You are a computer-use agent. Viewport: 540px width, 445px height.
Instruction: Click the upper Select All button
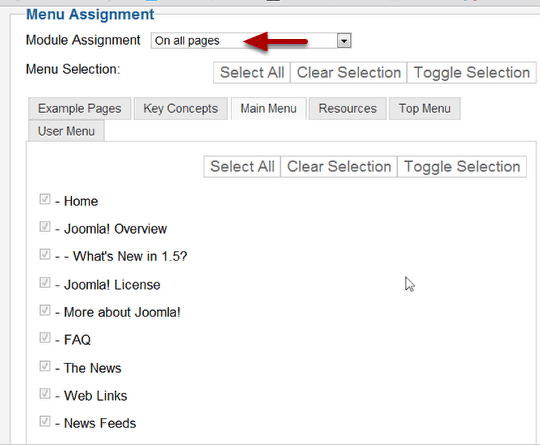[252, 73]
